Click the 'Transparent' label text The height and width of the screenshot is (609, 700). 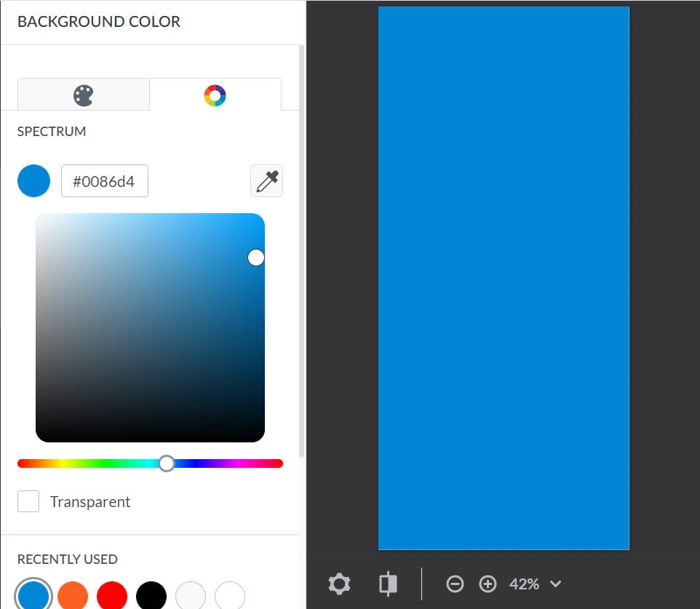click(x=90, y=502)
